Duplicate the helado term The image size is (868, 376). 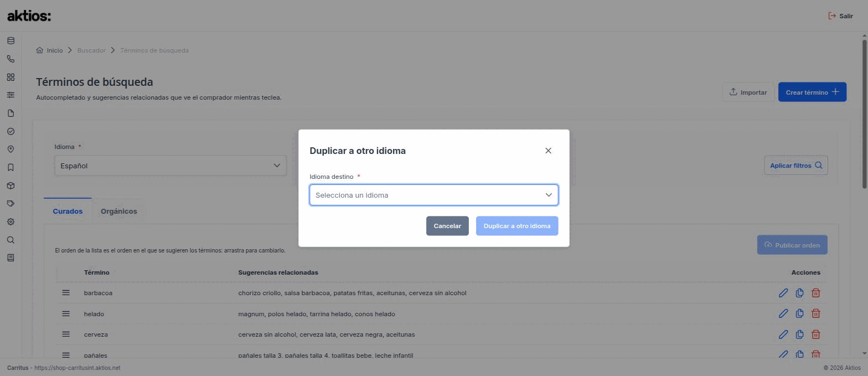click(x=799, y=313)
